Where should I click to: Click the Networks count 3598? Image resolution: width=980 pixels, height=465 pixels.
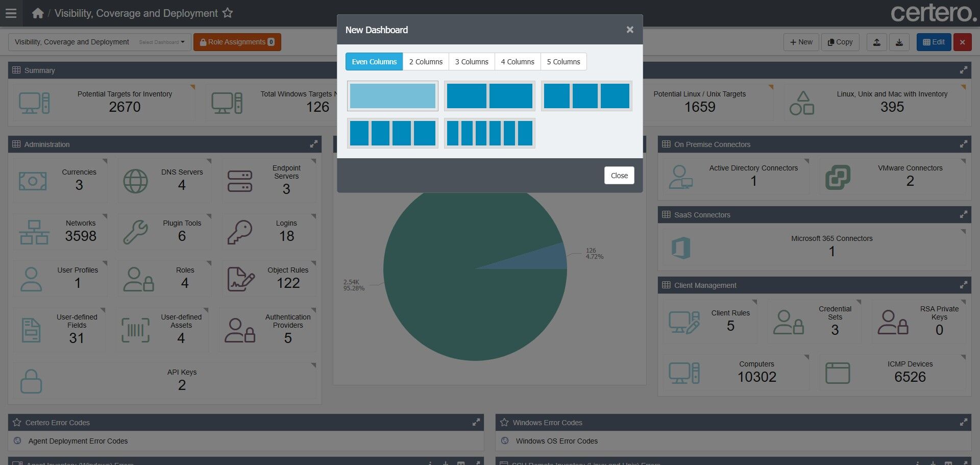(x=81, y=236)
